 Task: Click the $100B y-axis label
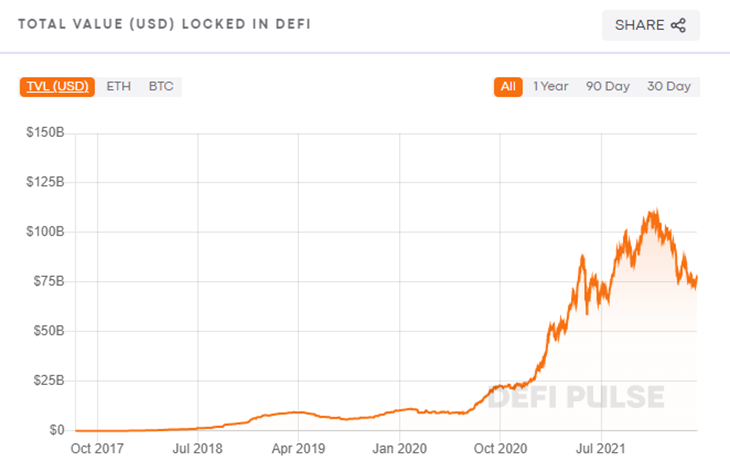coord(45,231)
